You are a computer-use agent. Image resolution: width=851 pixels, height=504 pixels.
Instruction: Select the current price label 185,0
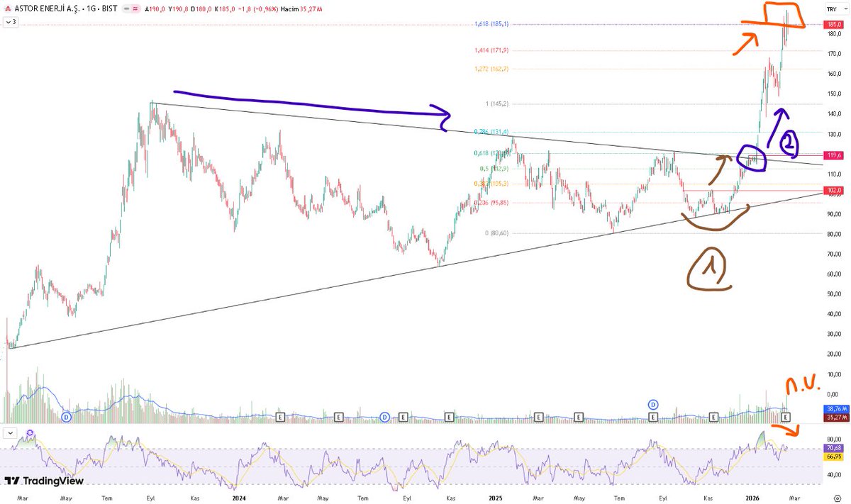[x=832, y=24]
